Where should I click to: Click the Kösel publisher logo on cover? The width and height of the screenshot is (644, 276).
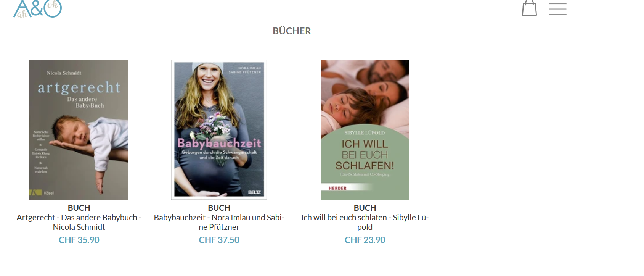[x=42, y=193]
